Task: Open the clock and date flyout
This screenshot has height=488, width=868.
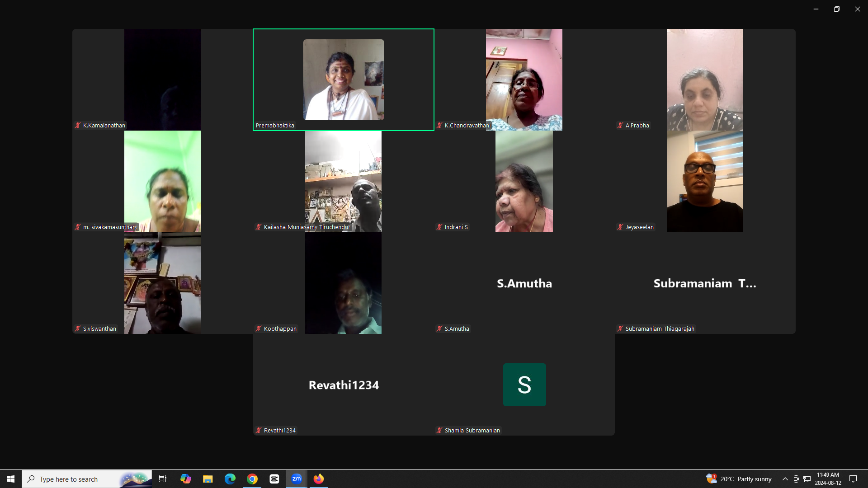Action: click(x=828, y=479)
